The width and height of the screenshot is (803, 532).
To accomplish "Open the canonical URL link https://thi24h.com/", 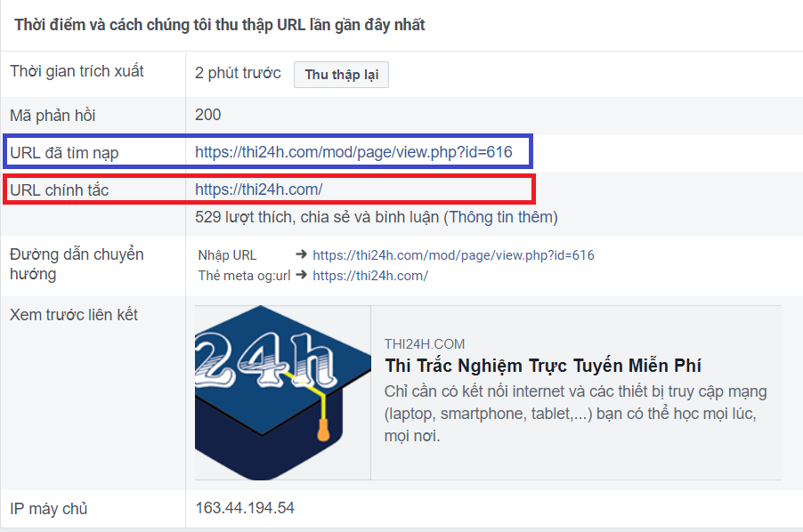I will click(258, 189).
